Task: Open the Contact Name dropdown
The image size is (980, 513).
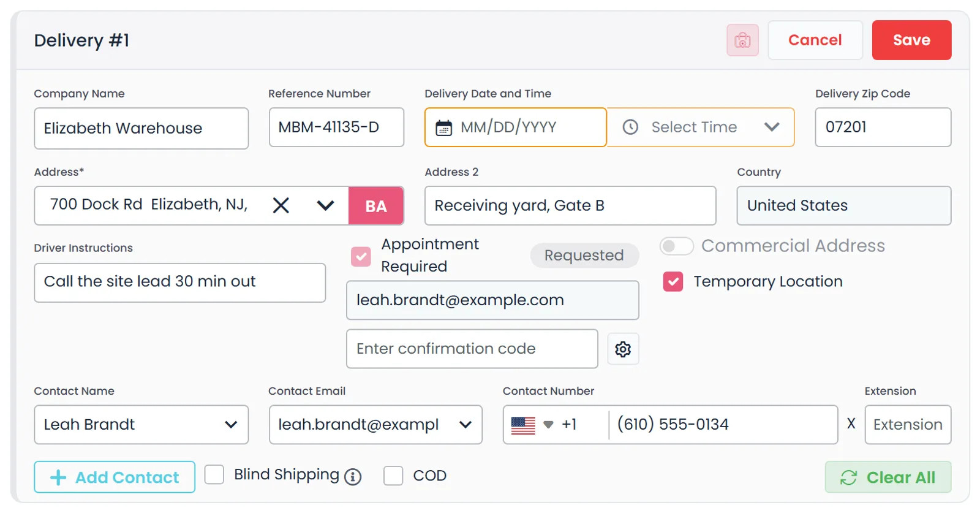Action: 231,424
